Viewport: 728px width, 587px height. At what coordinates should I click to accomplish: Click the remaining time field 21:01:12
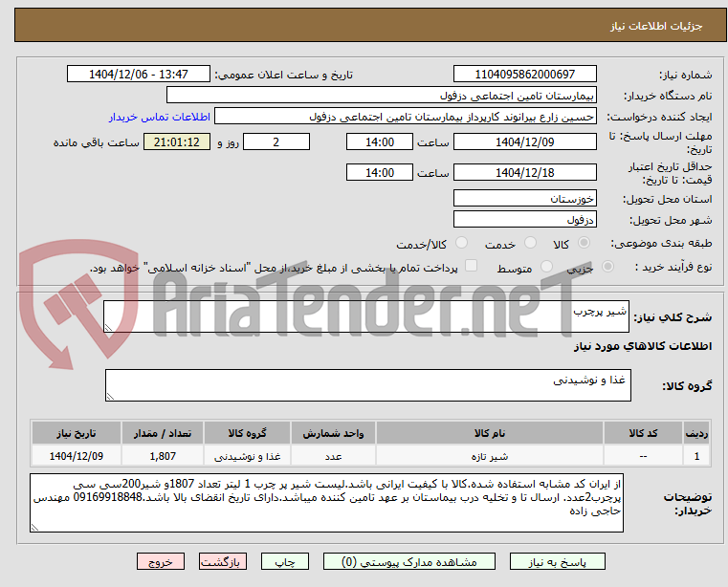177,142
